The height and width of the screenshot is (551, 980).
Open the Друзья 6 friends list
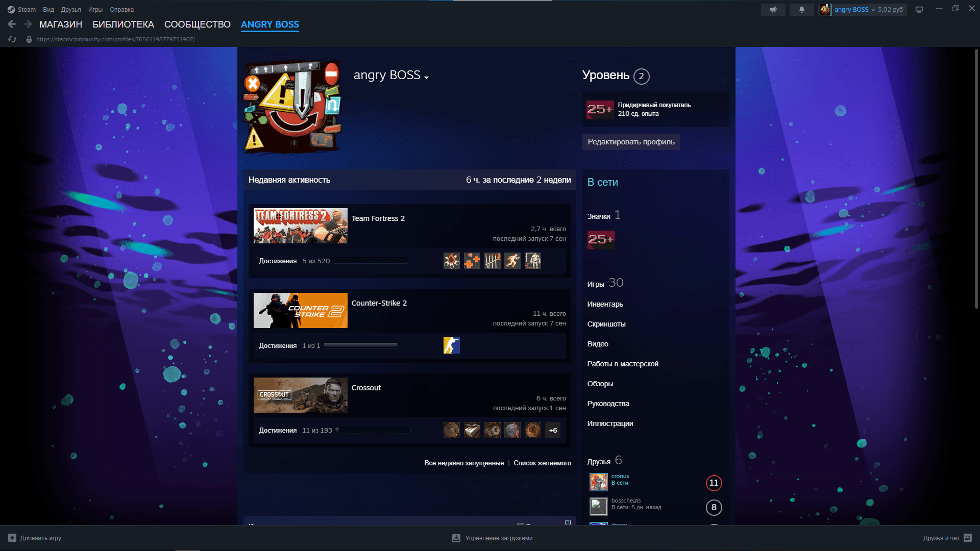(604, 461)
